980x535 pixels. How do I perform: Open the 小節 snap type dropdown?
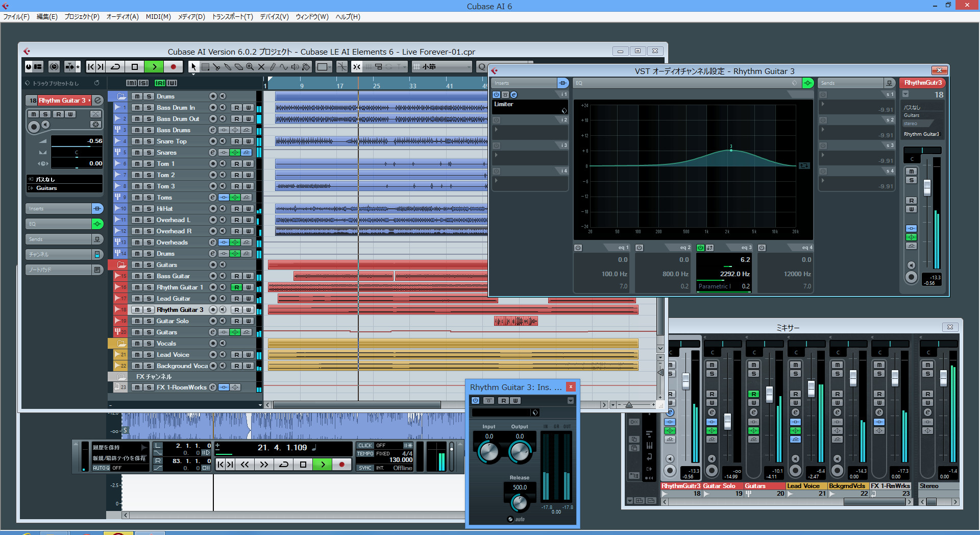point(442,67)
